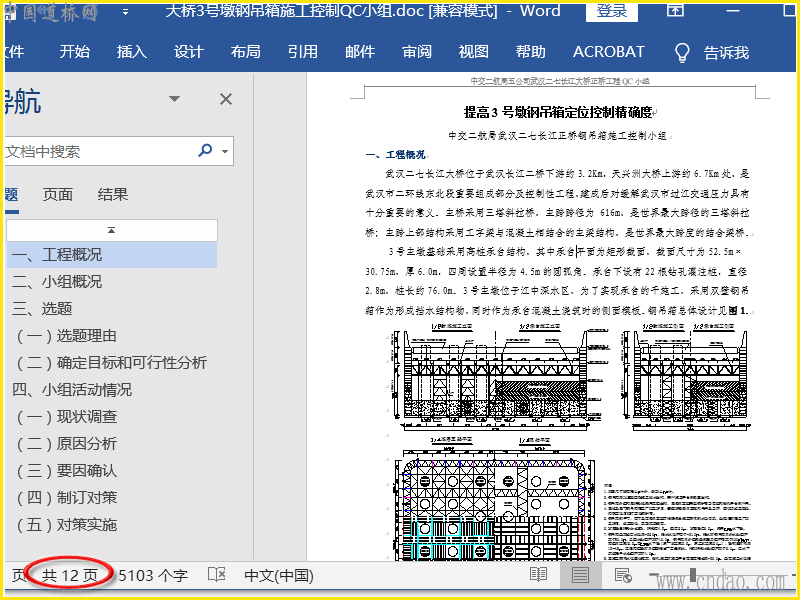The width and height of the screenshot is (800, 600).
Task: Open the navigation pane options dropdown arrow
Action: tap(174, 99)
